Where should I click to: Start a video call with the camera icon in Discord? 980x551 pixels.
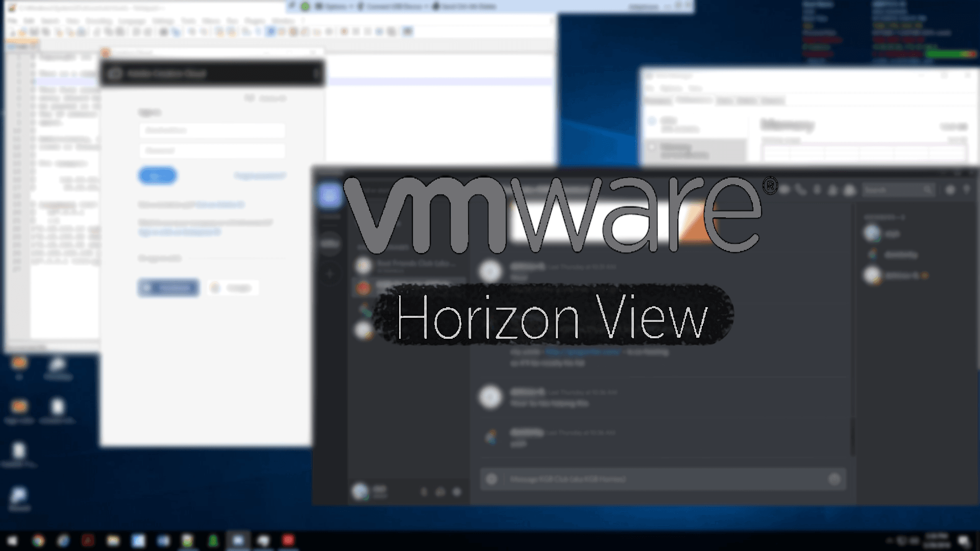pyautogui.click(x=785, y=190)
